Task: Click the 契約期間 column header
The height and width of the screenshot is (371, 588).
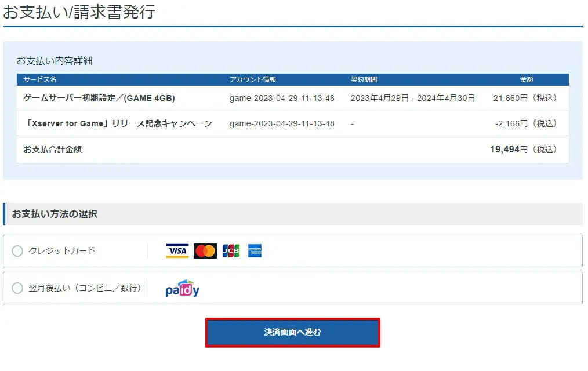Action: 364,79
